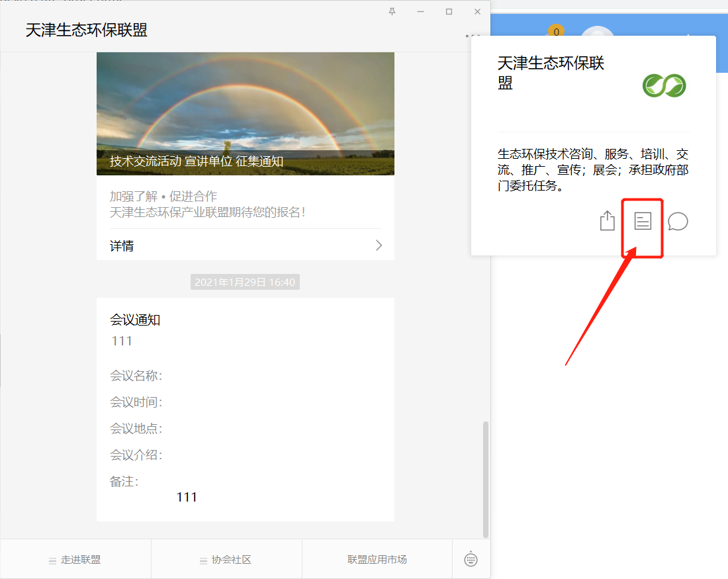Viewport: 728px width, 579px height.
Task: Click the 技术交流活动 宣讲单位 征集通知 headline
Action: coord(197,161)
